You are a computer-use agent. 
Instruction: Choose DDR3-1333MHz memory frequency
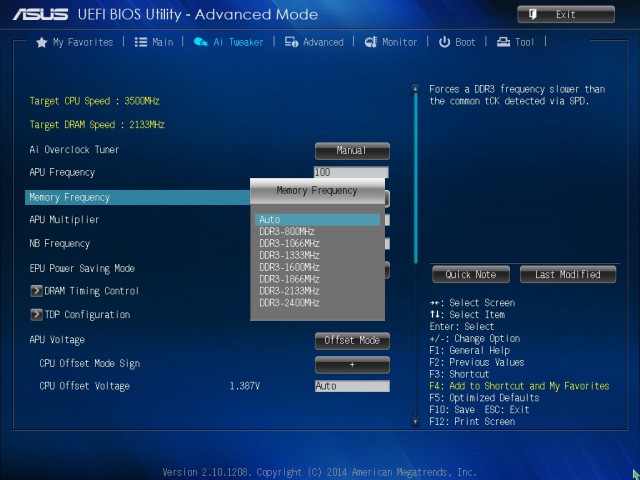(318, 256)
